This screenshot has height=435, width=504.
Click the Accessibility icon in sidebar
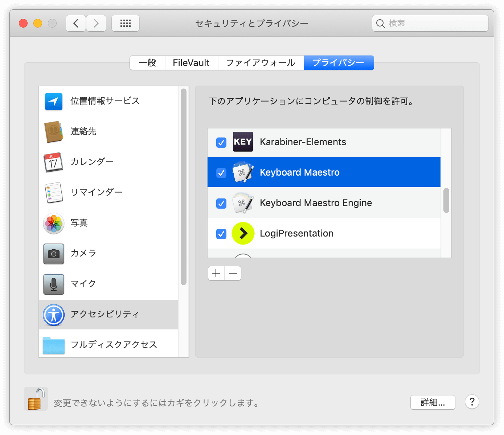[54, 315]
